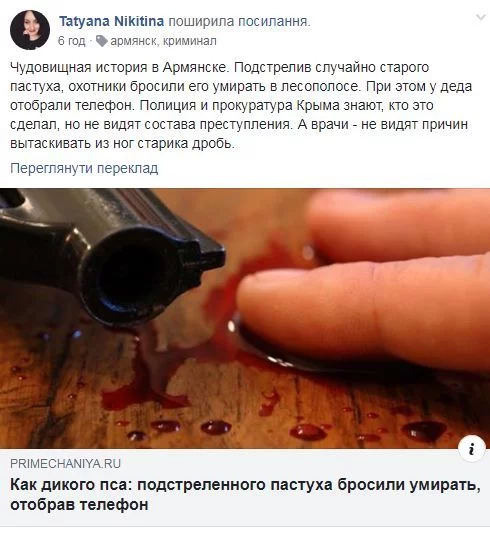Click the word 'поширила' in post header
The height and width of the screenshot is (536, 490).
coord(201,21)
